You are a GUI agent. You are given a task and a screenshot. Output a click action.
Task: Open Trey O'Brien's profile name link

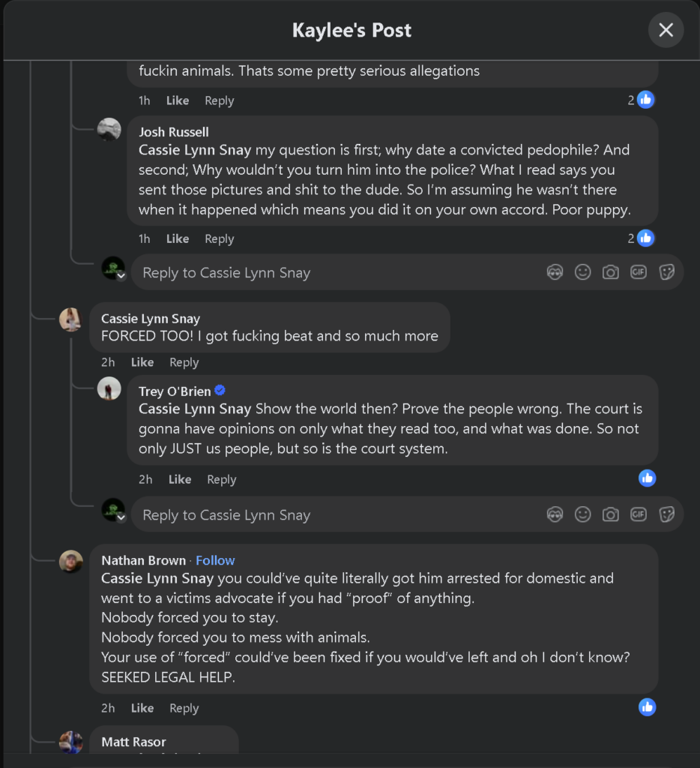[175, 391]
